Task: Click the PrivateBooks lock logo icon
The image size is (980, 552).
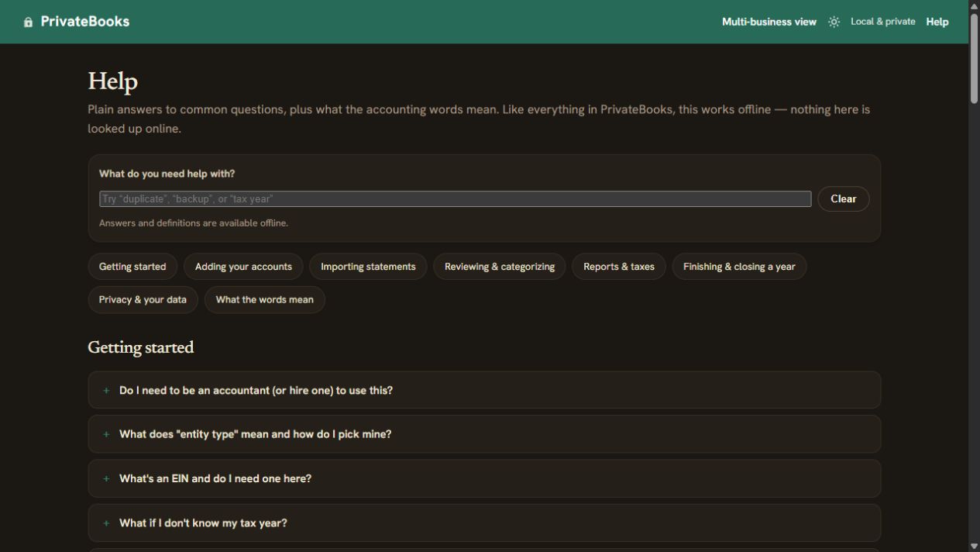Action: click(x=29, y=22)
